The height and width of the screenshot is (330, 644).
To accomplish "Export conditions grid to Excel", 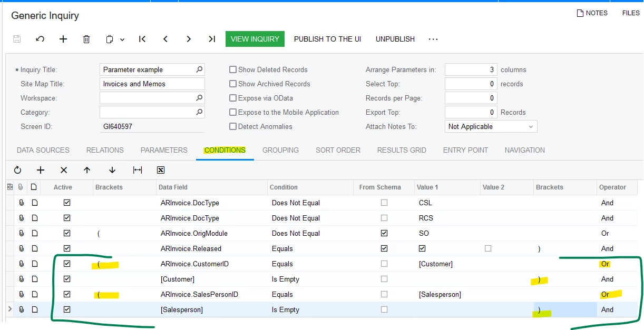I will pos(161,170).
